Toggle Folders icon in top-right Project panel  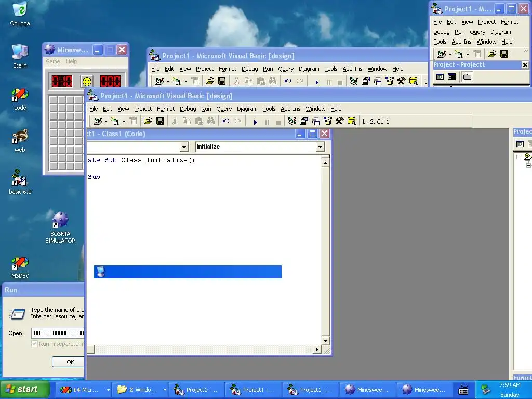(467, 77)
